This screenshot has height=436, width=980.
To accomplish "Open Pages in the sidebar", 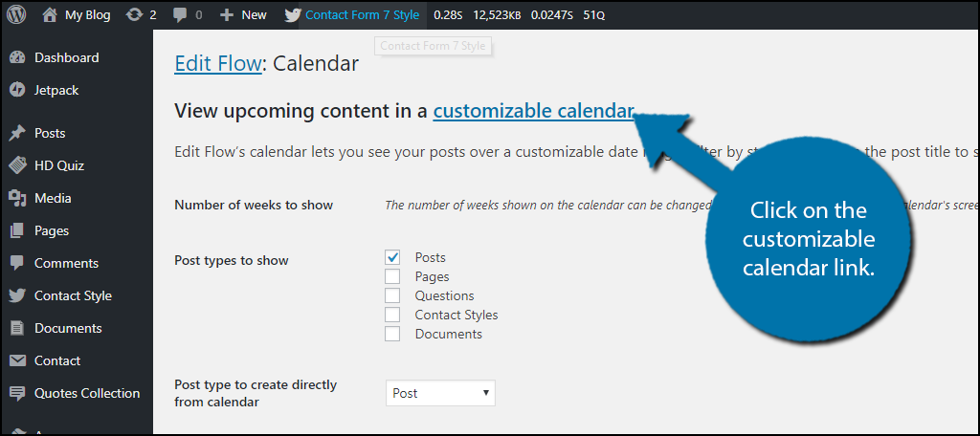I will tap(52, 230).
